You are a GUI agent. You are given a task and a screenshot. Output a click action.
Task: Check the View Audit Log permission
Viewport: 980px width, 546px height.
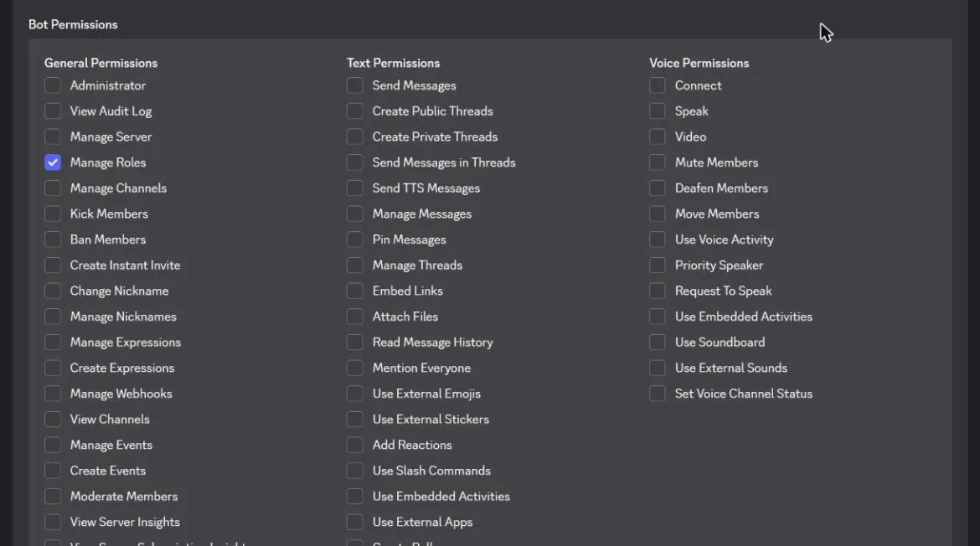(x=53, y=111)
